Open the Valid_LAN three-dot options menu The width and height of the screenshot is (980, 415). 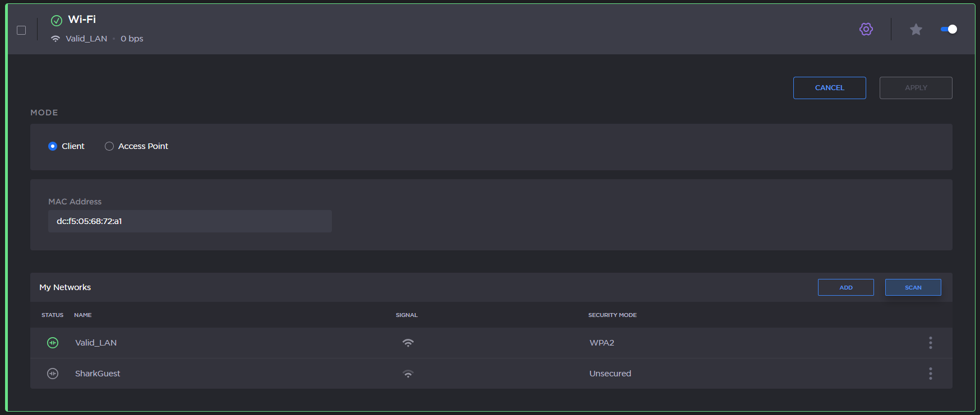930,343
